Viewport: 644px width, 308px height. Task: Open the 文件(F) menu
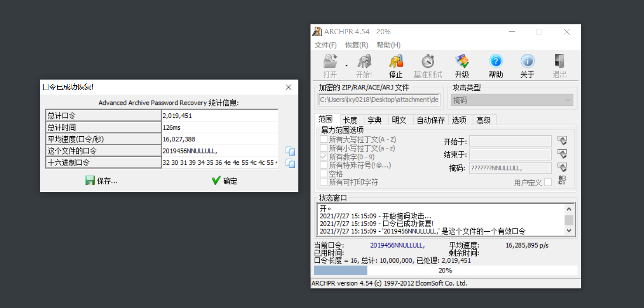pos(326,45)
